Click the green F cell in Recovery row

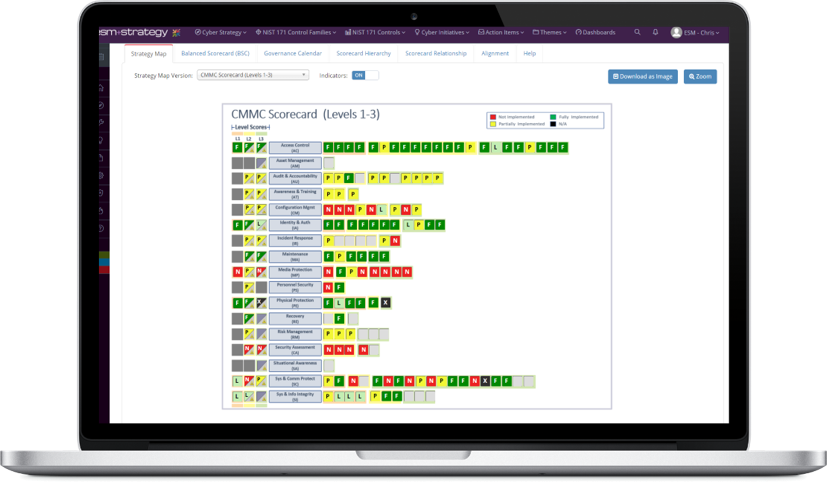point(339,319)
